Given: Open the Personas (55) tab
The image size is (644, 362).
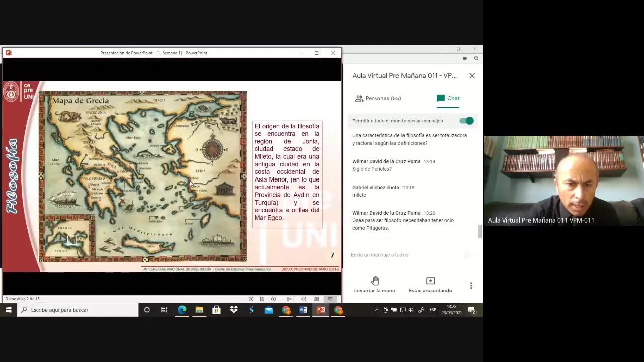Looking at the screenshot, I should [x=378, y=98].
